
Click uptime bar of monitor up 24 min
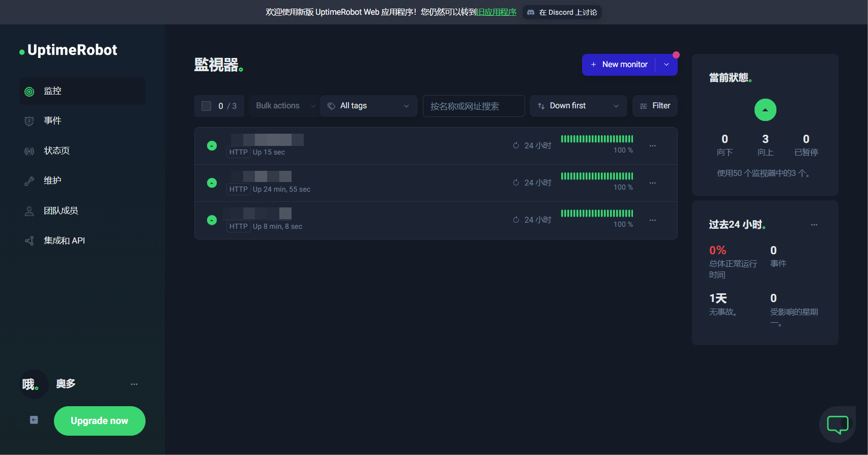click(597, 176)
